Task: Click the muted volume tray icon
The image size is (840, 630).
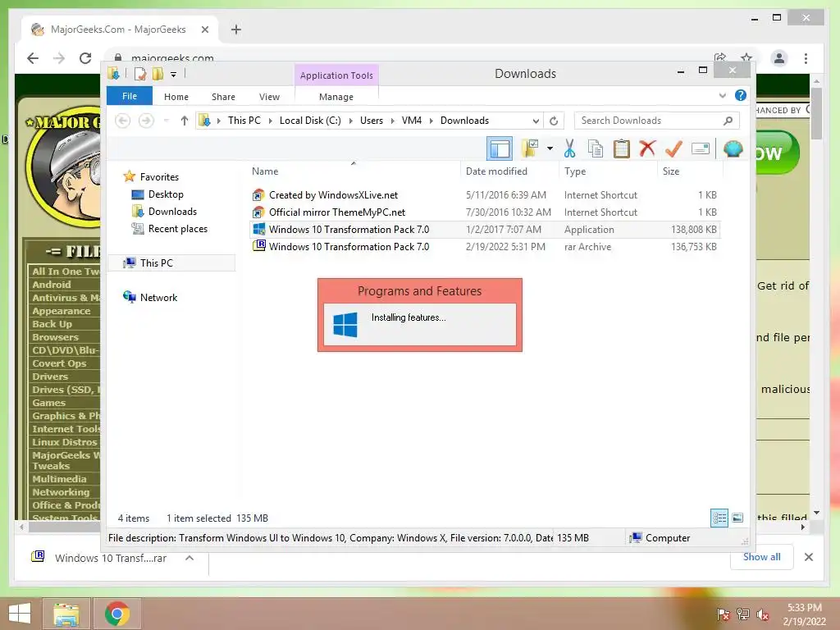Action: pos(762,614)
